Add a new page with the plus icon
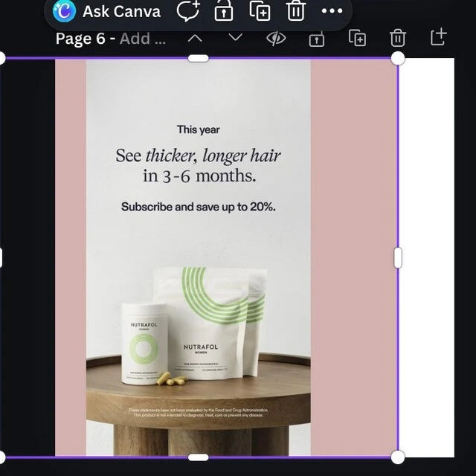 (439, 37)
